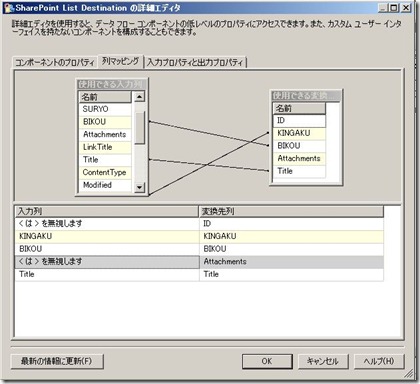Viewport: 420px width, 384px height.
Task: Click Title destination cell in mapping grid
Action: tap(291, 274)
